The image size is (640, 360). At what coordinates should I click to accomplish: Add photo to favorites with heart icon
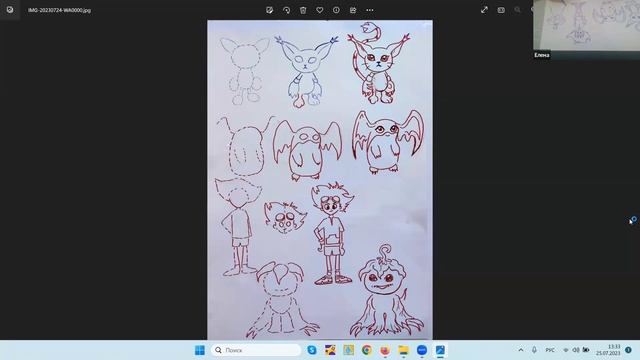320,10
